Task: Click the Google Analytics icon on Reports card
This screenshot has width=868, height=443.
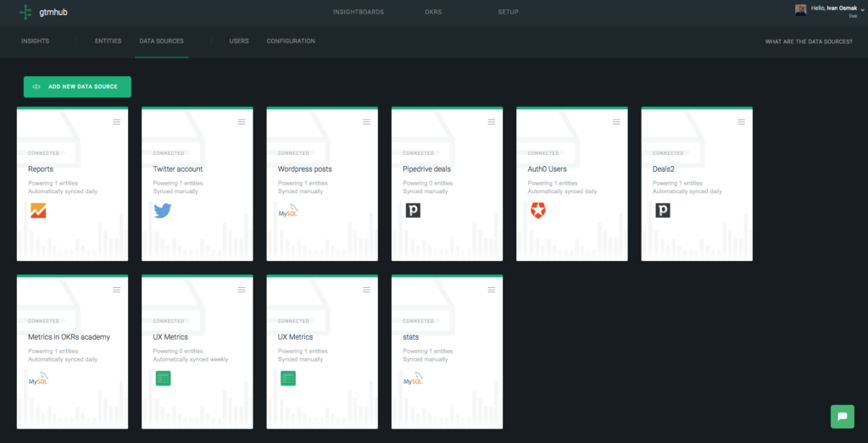Action: (39, 211)
